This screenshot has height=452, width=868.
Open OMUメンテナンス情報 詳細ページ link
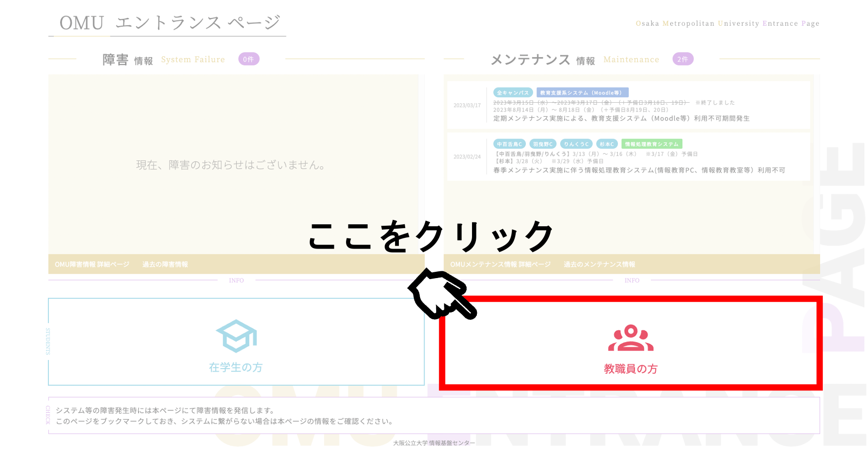501,265
